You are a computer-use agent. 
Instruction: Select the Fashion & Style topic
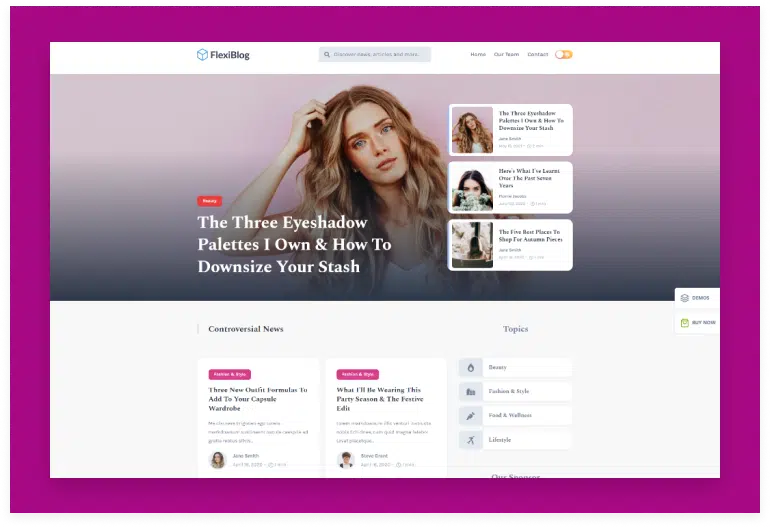pyautogui.click(x=516, y=391)
